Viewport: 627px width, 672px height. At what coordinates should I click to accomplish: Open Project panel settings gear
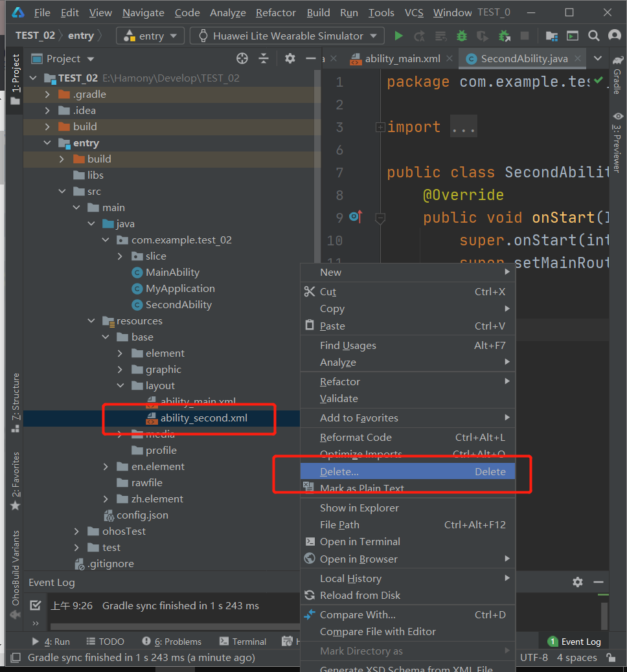point(290,58)
